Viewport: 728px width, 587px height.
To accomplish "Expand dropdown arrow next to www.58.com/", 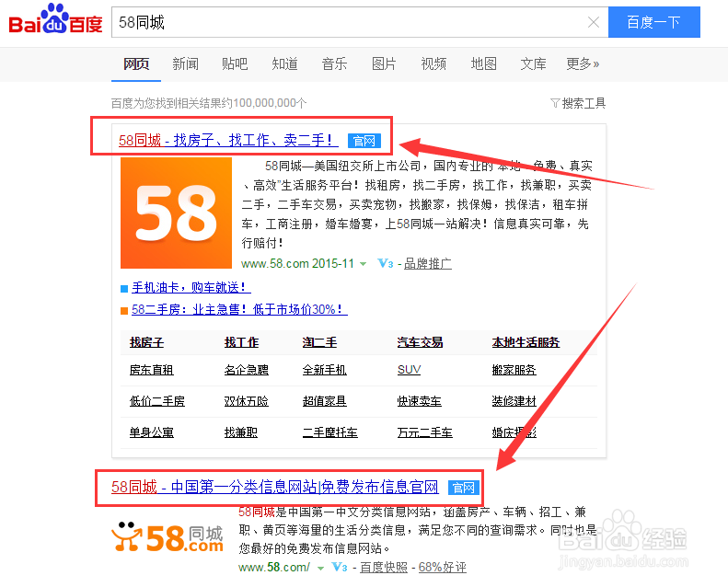I will (x=320, y=568).
